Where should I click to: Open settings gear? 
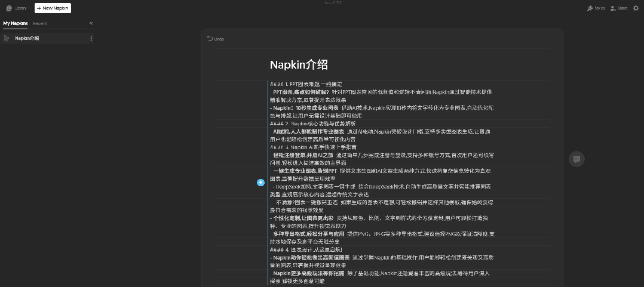click(636, 8)
